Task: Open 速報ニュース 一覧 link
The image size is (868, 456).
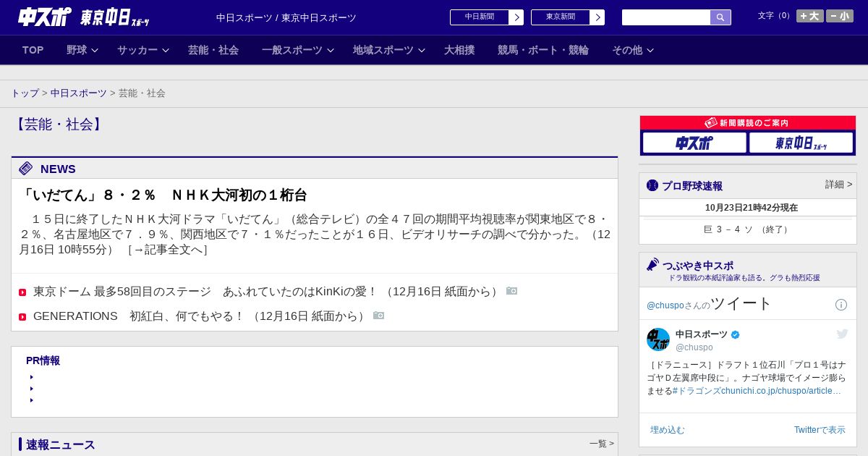Action: point(602,444)
